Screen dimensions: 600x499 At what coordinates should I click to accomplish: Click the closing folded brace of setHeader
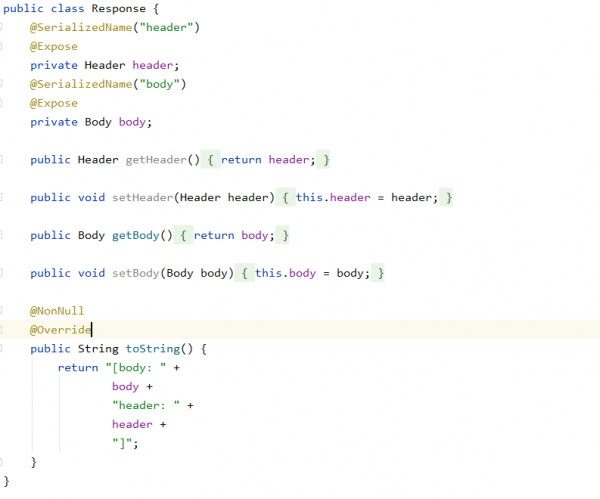click(446, 197)
